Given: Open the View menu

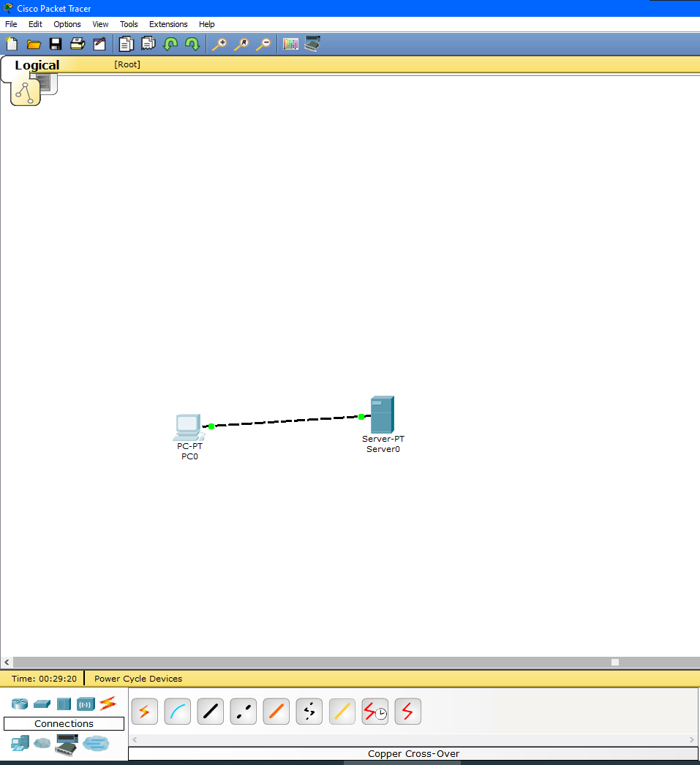Looking at the screenshot, I should click(x=100, y=24).
